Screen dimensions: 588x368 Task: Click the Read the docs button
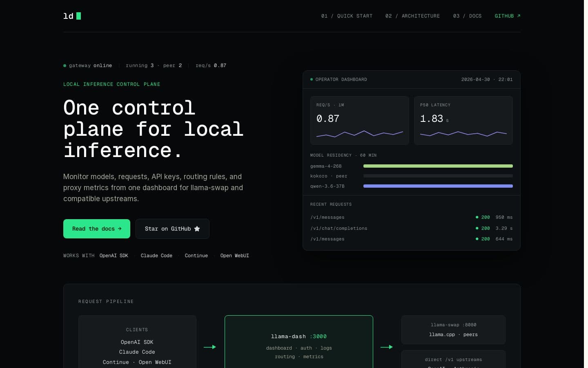(x=97, y=229)
